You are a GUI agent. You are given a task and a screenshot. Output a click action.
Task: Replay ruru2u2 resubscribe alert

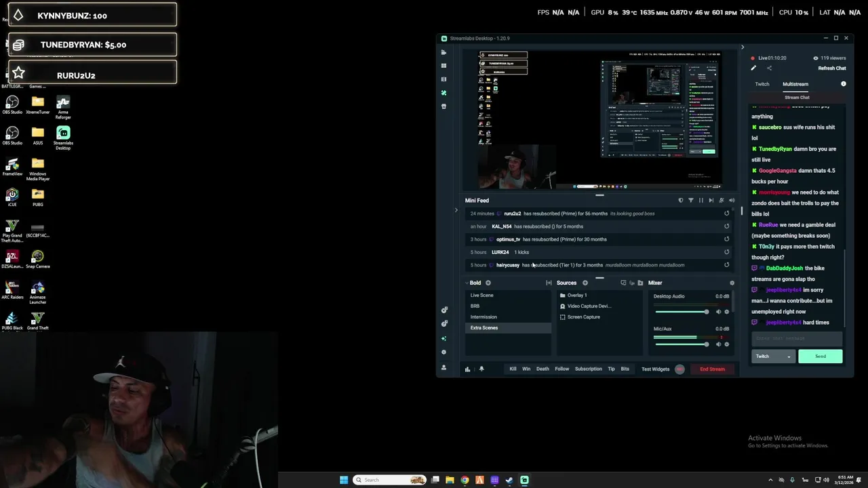pyautogui.click(x=726, y=213)
